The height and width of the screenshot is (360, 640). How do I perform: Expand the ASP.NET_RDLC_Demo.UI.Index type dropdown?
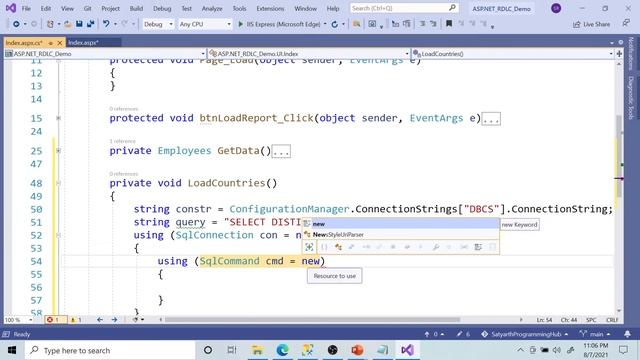(x=407, y=54)
